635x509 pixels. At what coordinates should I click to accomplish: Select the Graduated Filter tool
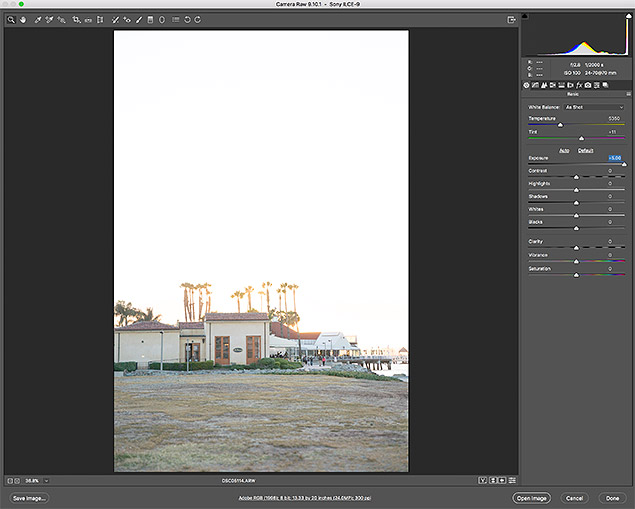tap(151, 19)
